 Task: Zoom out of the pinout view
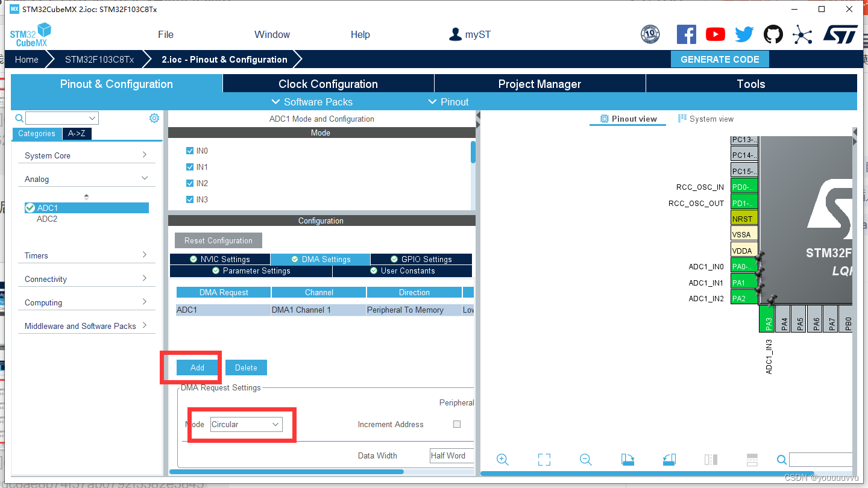585,460
